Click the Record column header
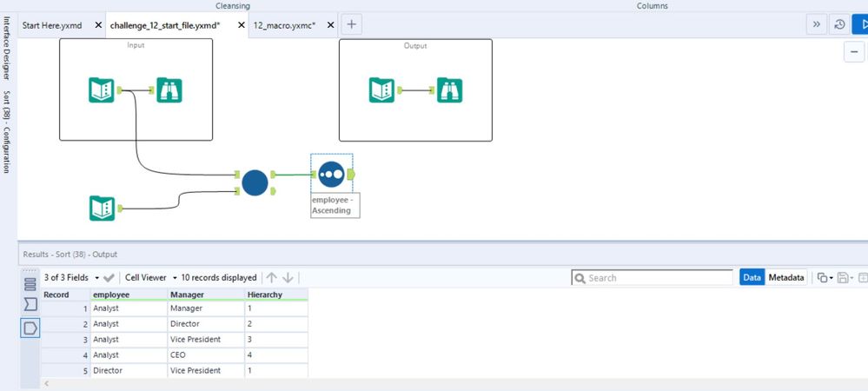Screen dimensions: 868x391 [66, 295]
